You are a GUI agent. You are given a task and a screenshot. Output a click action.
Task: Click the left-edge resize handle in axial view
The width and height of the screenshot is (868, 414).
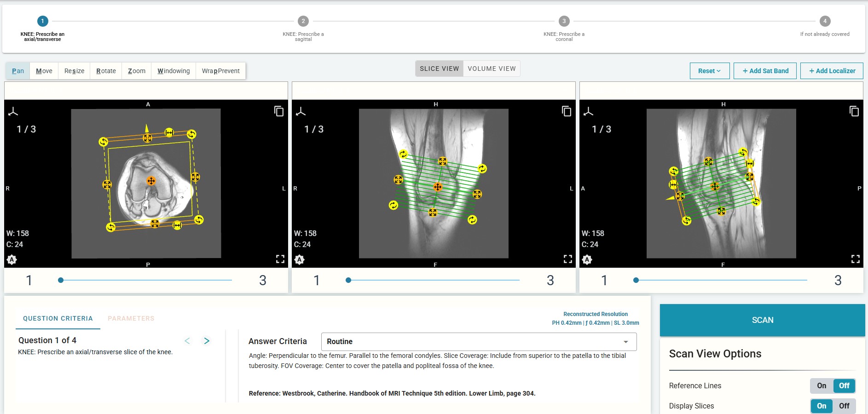[107, 184]
